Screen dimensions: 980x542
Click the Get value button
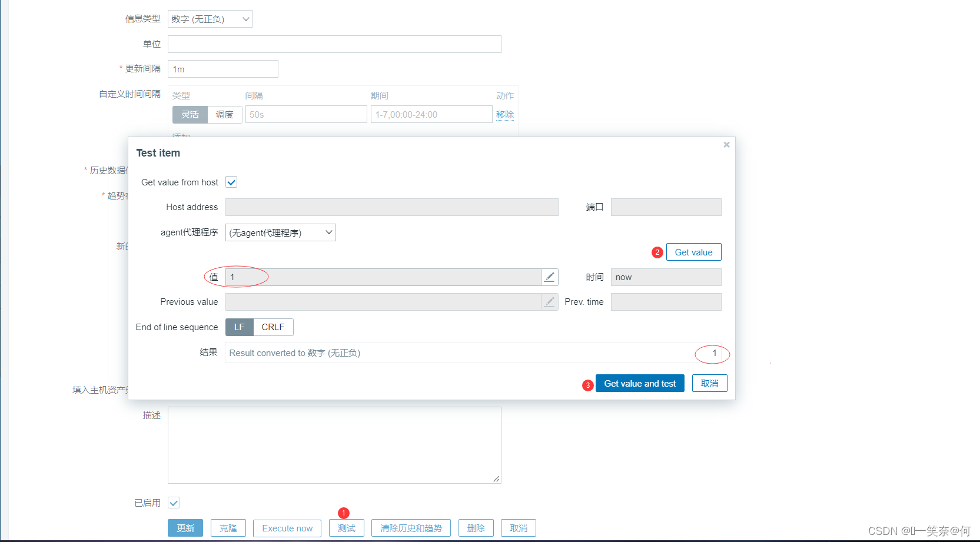point(693,252)
